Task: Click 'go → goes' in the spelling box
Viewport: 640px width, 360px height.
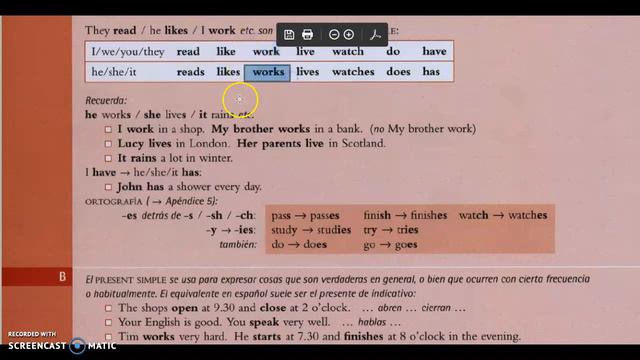Action: (390, 244)
